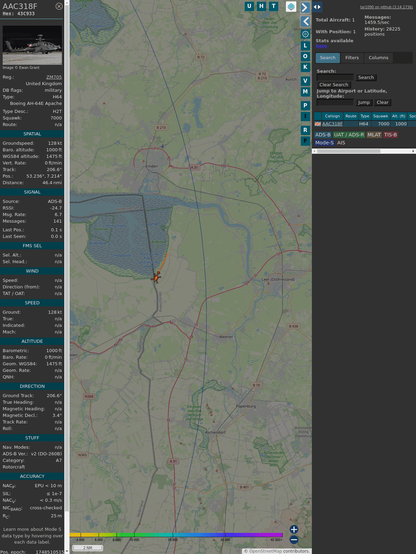Click the Clear button next to Jump
The image size is (416, 554).
tap(382, 102)
